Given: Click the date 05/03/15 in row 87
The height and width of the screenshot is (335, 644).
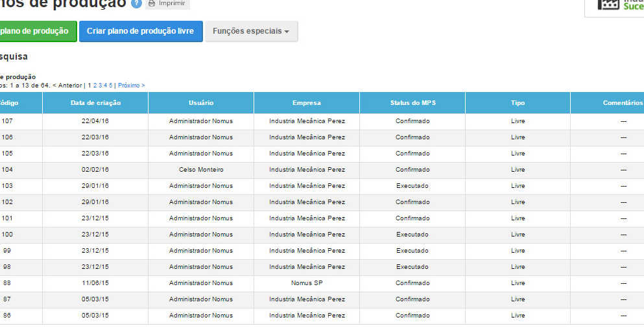Looking at the screenshot, I should [95, 299].
